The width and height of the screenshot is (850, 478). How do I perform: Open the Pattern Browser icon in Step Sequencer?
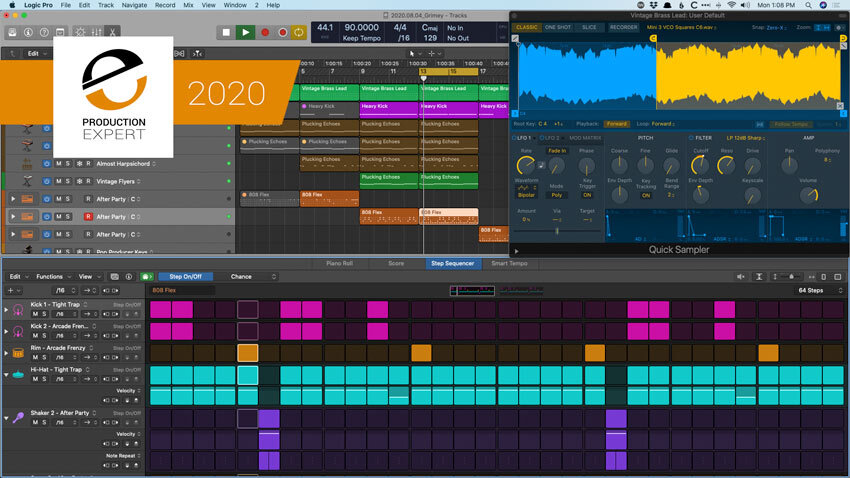pos(114,276)
